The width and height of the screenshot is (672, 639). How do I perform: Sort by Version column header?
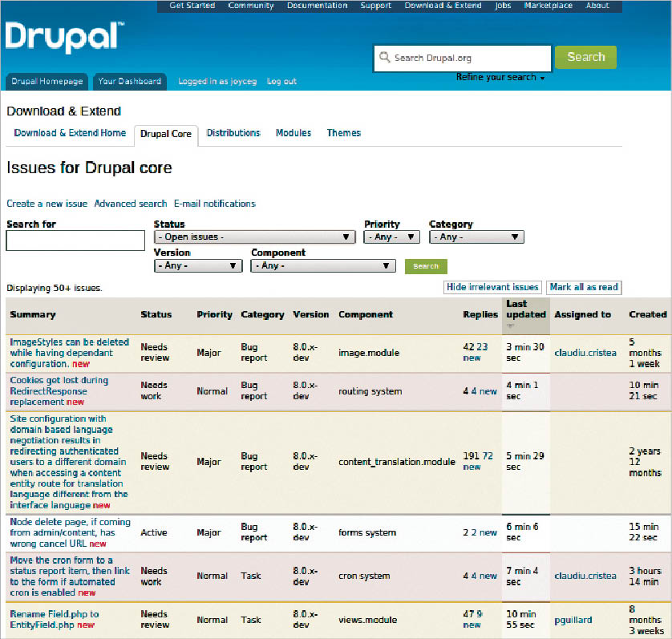310,314
